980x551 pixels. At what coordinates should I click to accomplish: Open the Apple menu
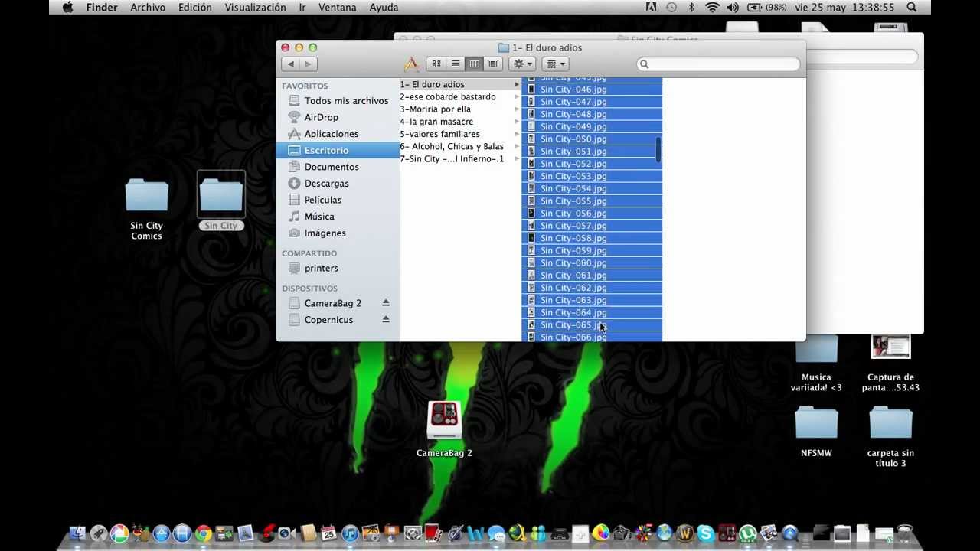click(67, 8)
